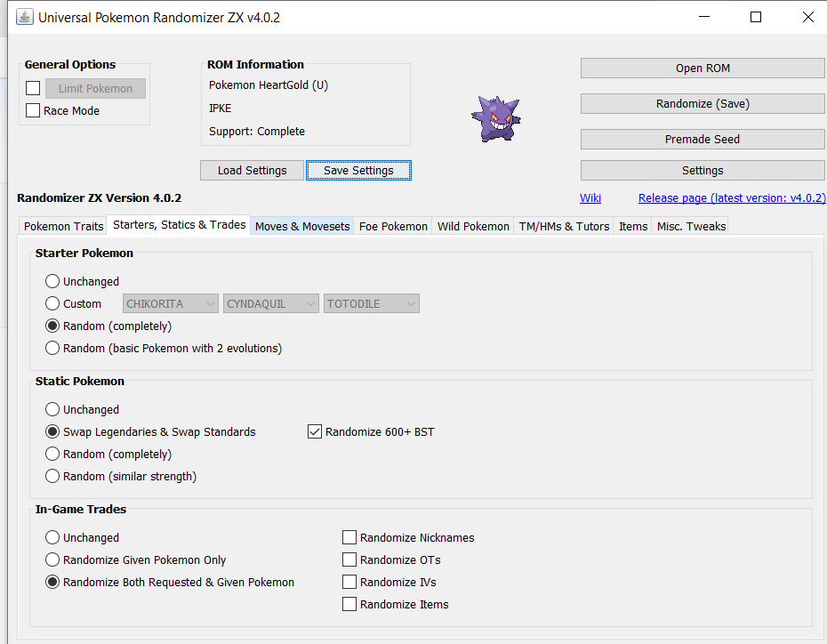Image resolution: width=827 pixels, height=644 pixels.
Task: Click the ROM Information heading
Action: point(255,64)
